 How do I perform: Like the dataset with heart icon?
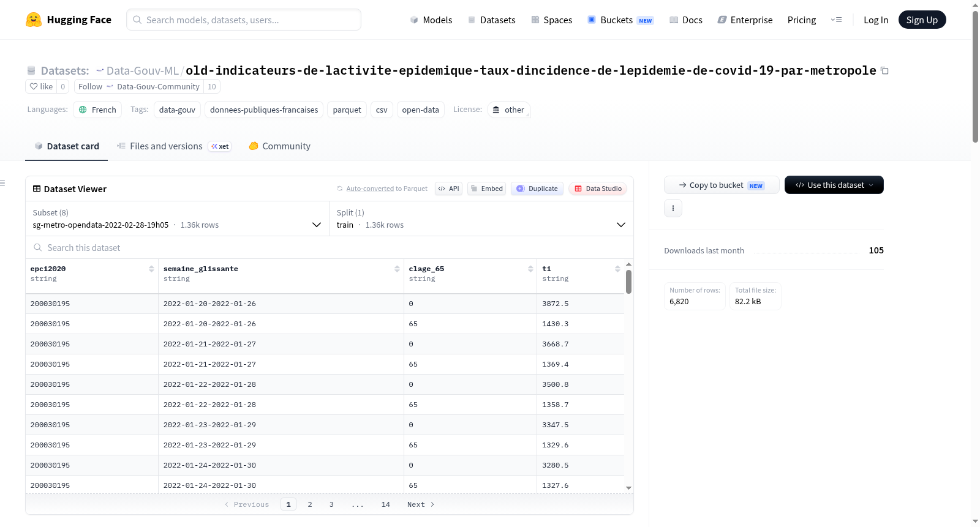click(x=42, y=86)
